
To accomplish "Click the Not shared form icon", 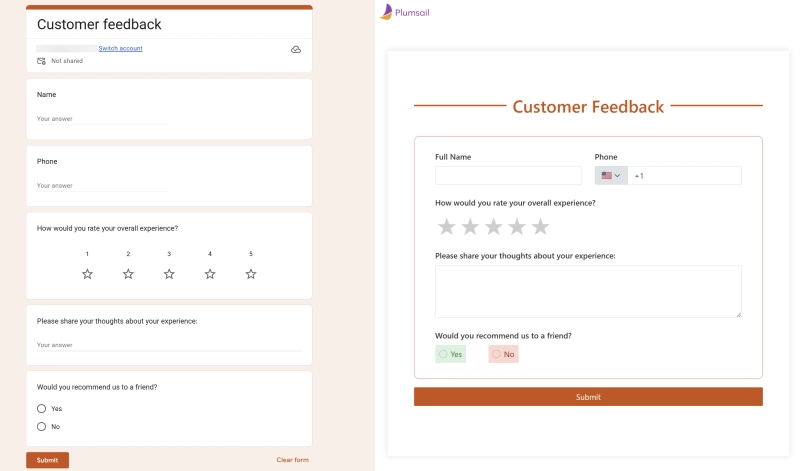I will (x=41, y=61).
